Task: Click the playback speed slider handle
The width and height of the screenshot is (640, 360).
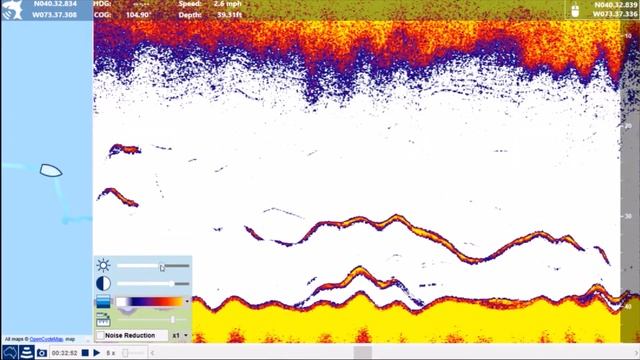Action: click(125, 353)
